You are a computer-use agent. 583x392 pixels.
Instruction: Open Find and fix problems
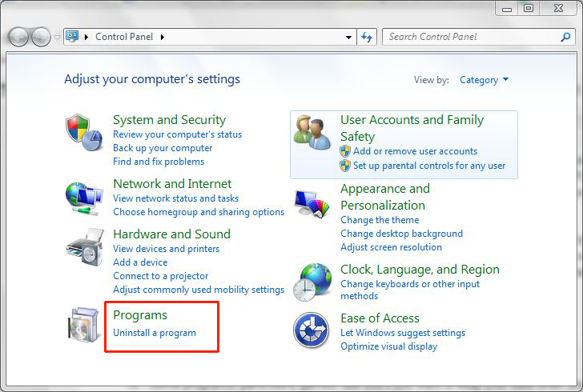tap(159, 162)
